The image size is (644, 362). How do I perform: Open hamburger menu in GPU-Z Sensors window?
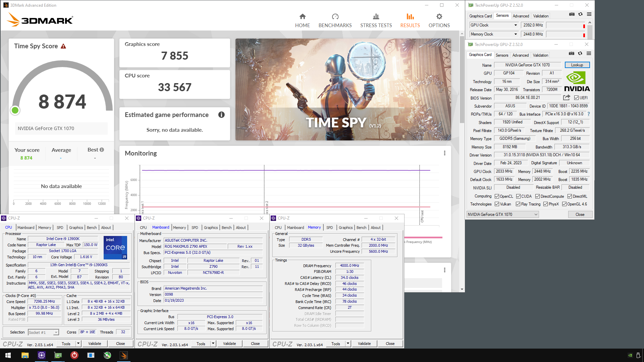click(x=589, y=14)
